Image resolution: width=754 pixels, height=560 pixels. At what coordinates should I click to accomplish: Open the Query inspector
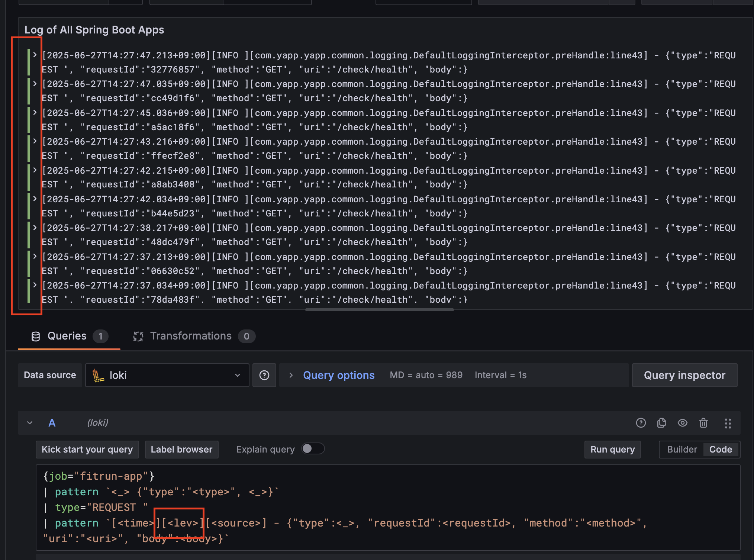[684, 375]
